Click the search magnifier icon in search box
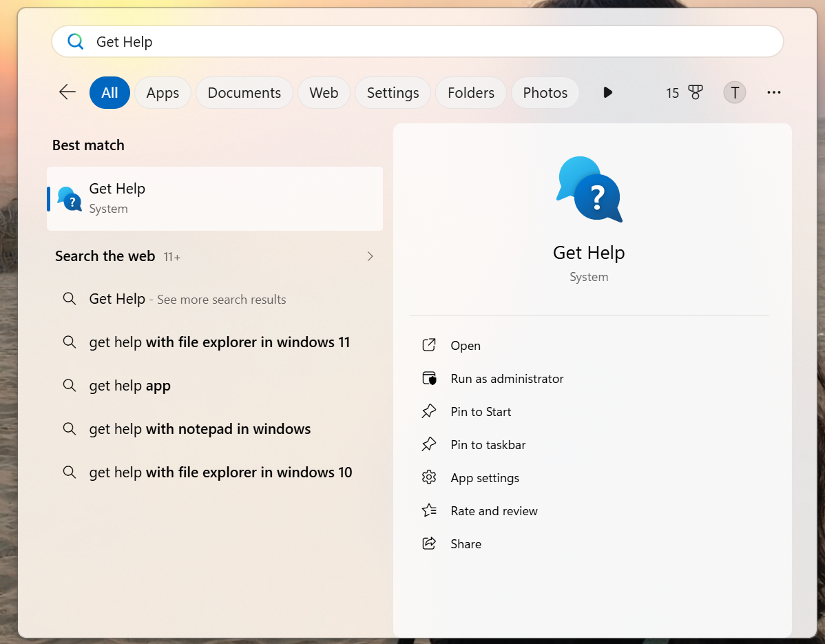 click(x=76, y=41)
